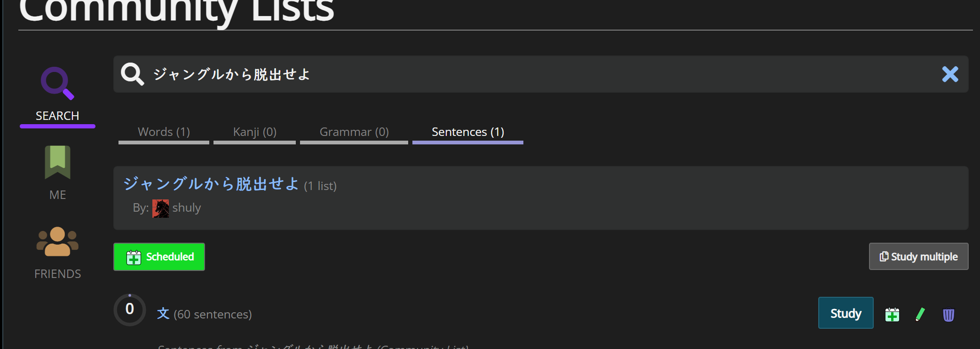
Task: Open the Search section in the sidebar
Action: [57, 95]
